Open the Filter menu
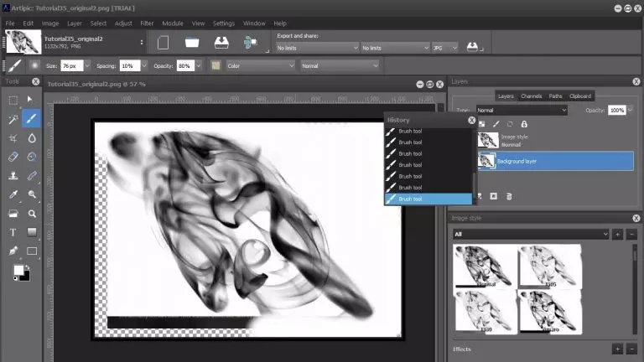 coord(147,23)
